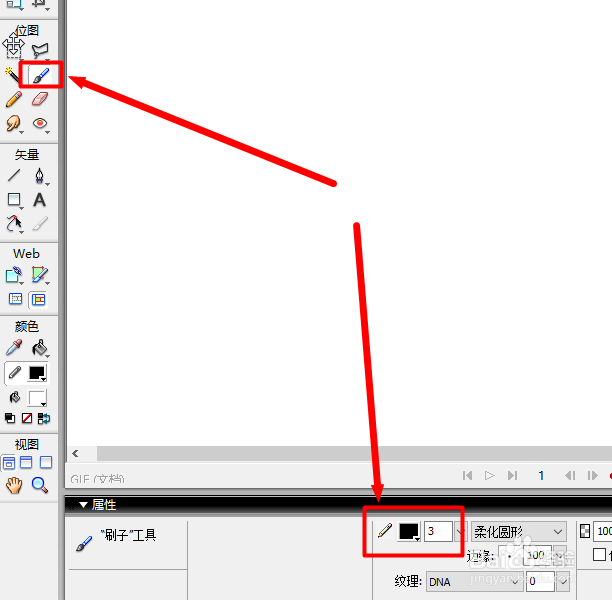The image size is (612, 600).
Task: Hide slices and hotspots
Action: coord(15,299)
